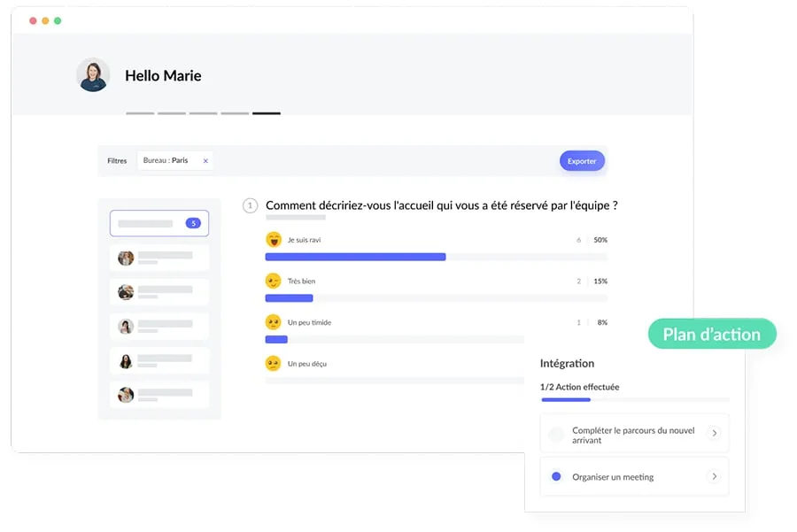Click the Je suis ravi progress bar

[436, 257]
